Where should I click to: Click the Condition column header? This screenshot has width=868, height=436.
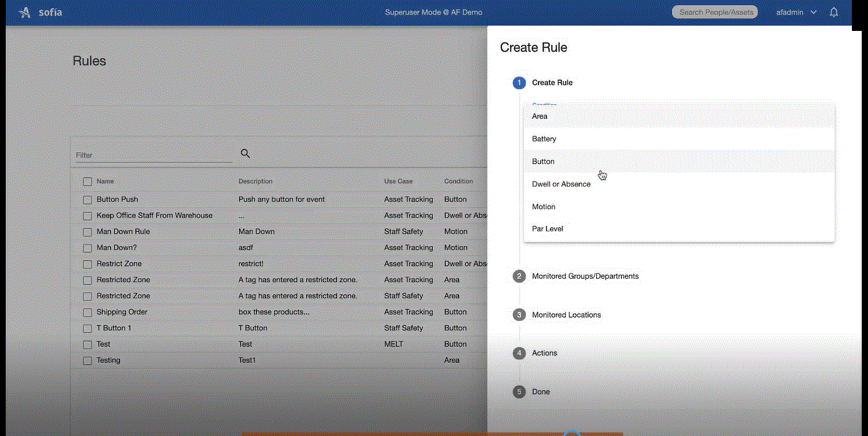pos(459,181)
